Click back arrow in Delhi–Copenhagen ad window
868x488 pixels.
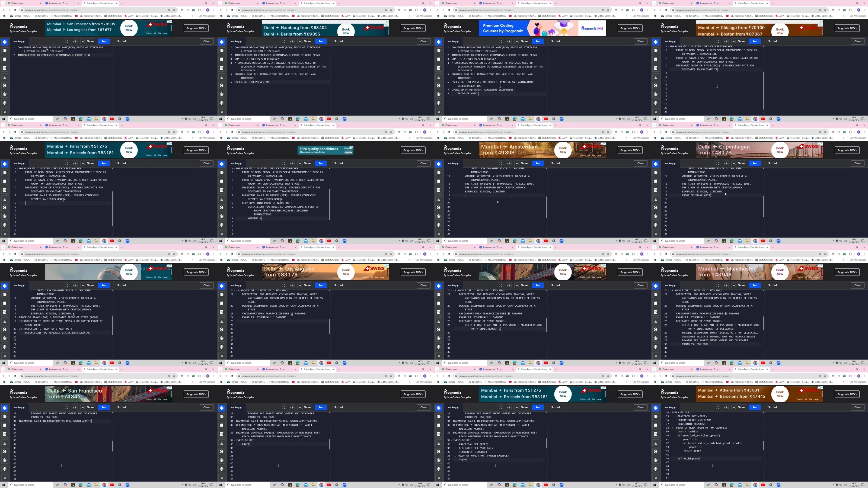654,132
